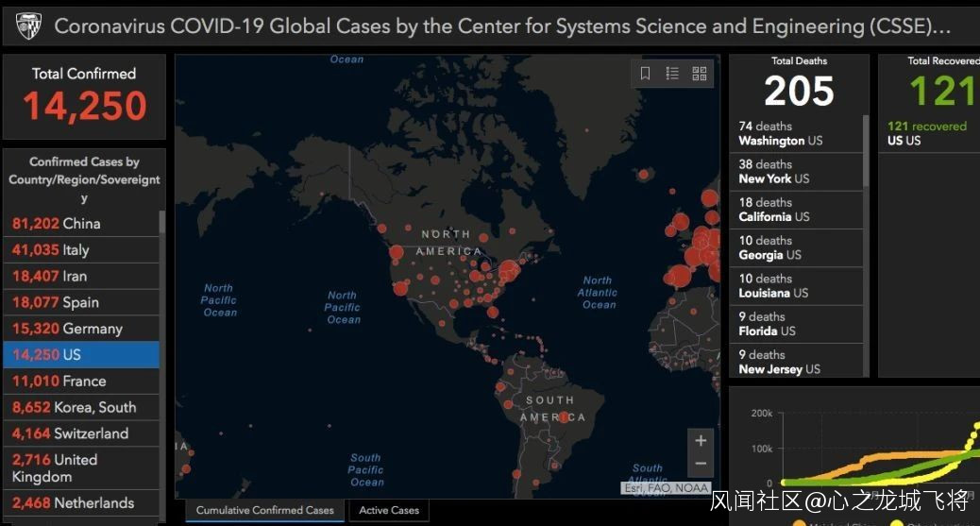Switch to Cumulative Confirmed Cases tab
Image resolution: width=980 pixels, height=526 pixels.
(265, 510)
